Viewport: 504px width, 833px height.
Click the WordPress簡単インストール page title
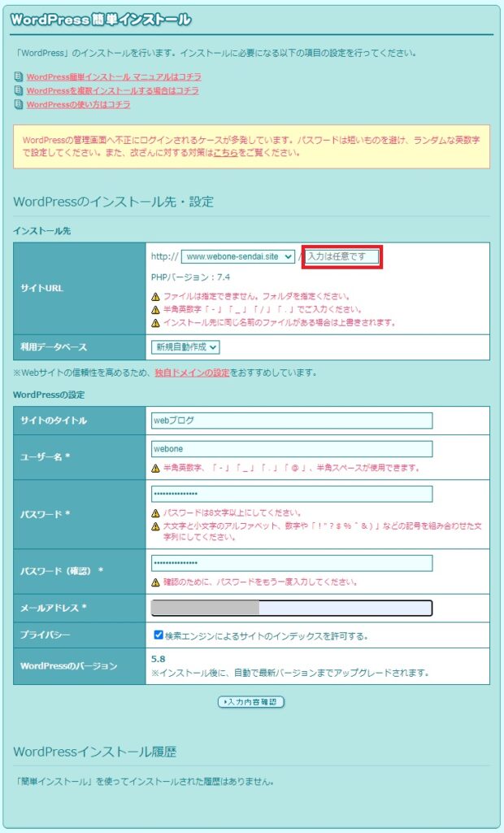tap(101, 20)
